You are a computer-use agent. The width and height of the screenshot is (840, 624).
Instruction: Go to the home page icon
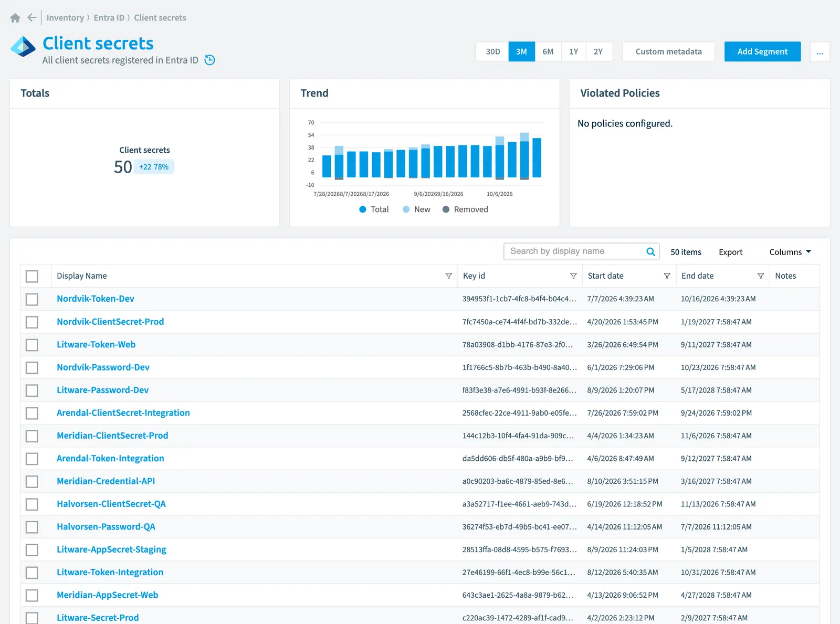click(15, 18)
